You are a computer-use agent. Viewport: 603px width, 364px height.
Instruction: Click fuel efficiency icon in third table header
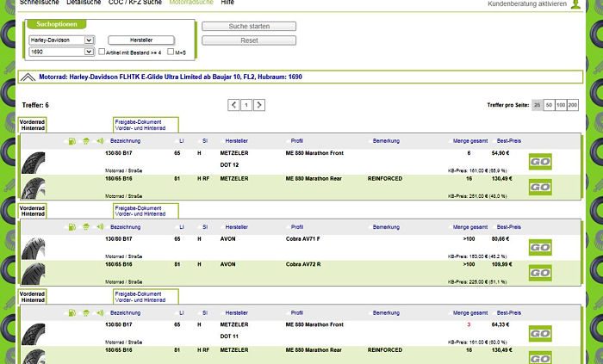[x=71, y=313]
